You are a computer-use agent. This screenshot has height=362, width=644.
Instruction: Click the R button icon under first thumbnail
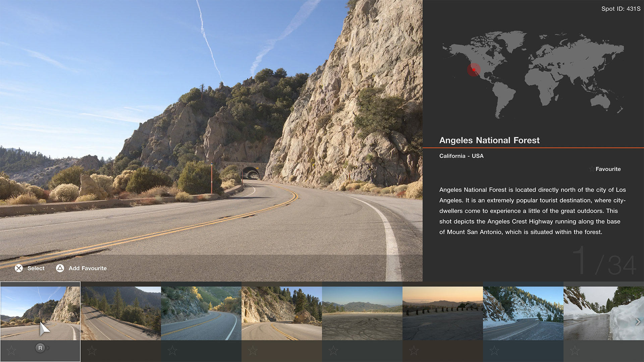pos(40,348)
